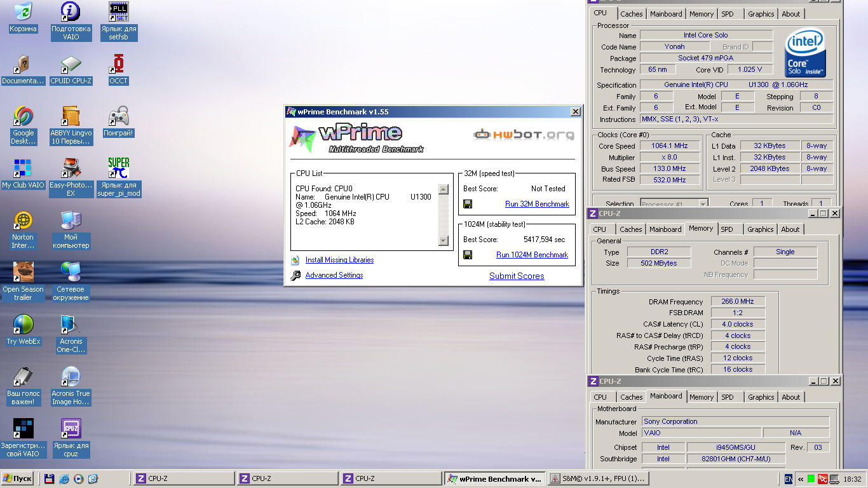Open the CPUID CPU-Z desktop shortcut
868x488 pixels.
coord(71,64)
